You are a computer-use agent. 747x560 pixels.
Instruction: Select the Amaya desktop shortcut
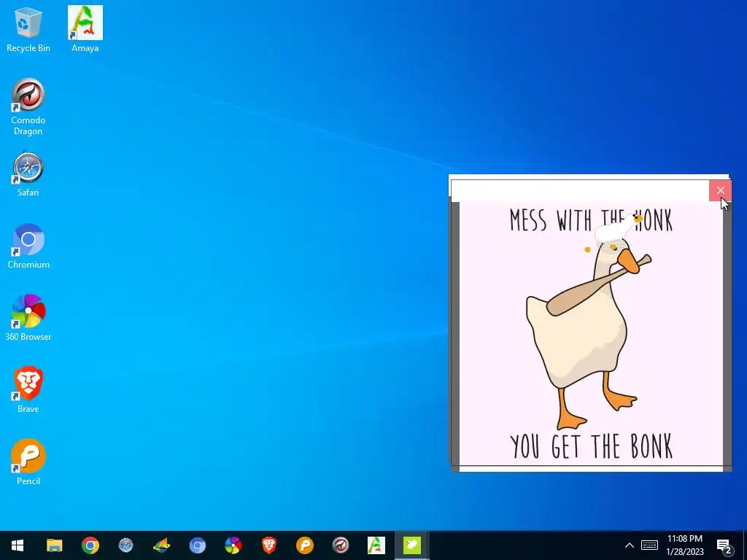[85, 29]
